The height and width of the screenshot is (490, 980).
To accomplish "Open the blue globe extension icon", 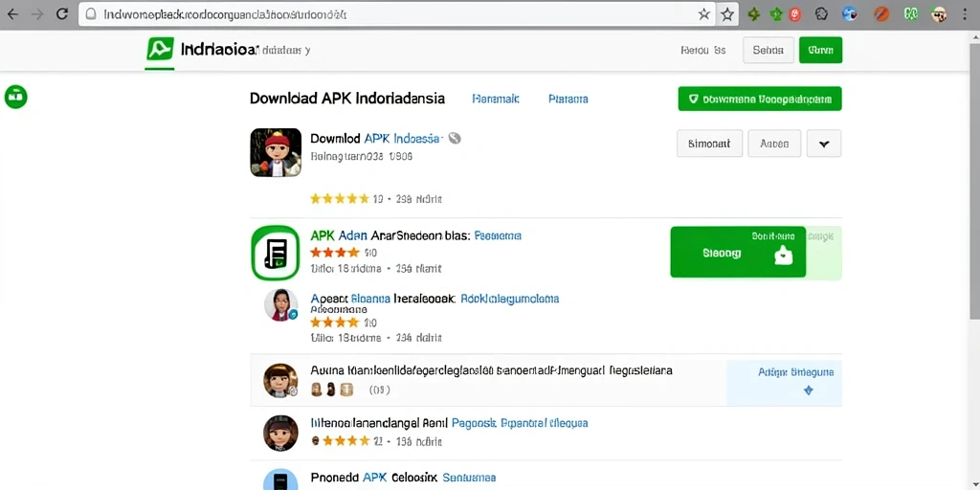I will coord(850,14).
